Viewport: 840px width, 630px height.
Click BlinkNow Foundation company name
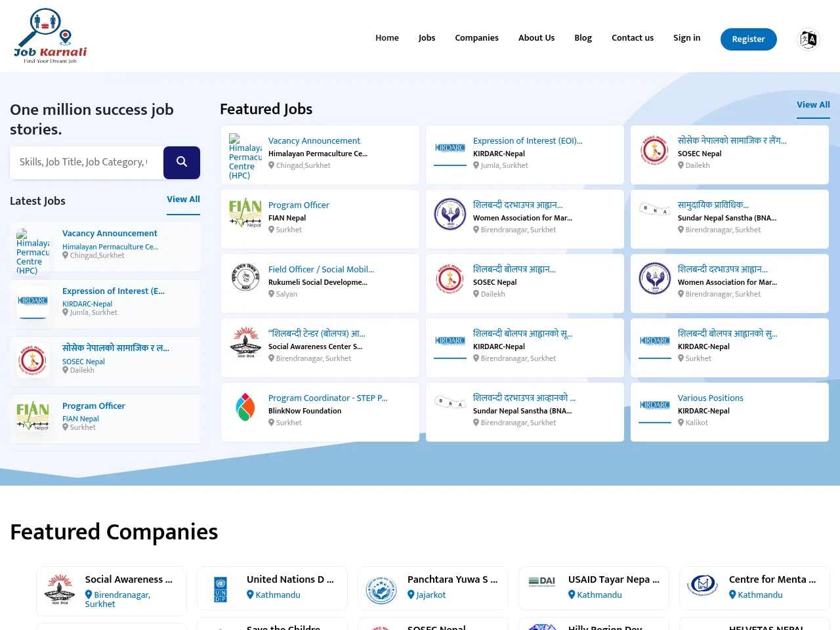pos(304,411)
